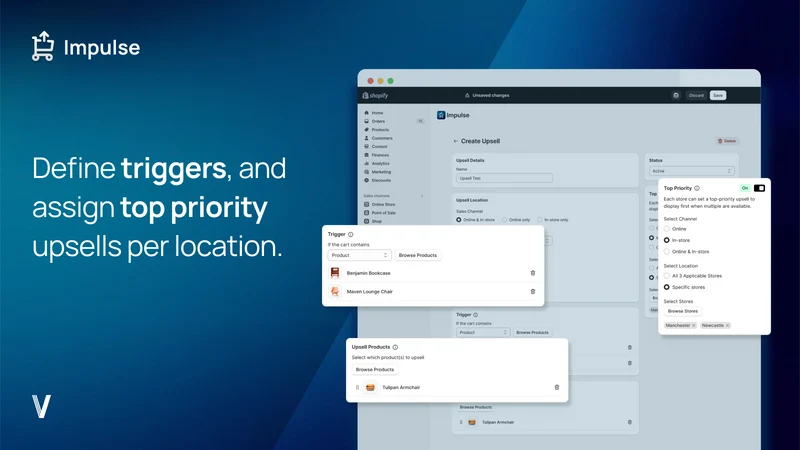800x450 pixels.
Task: Click Browse Products in Upsell Products popup
Action: (374, 369)
